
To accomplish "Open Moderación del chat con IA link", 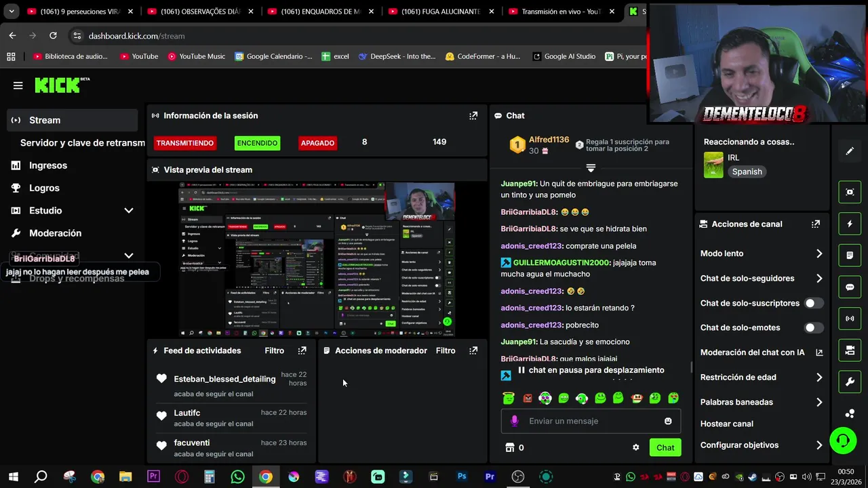I will coord(761,352).
